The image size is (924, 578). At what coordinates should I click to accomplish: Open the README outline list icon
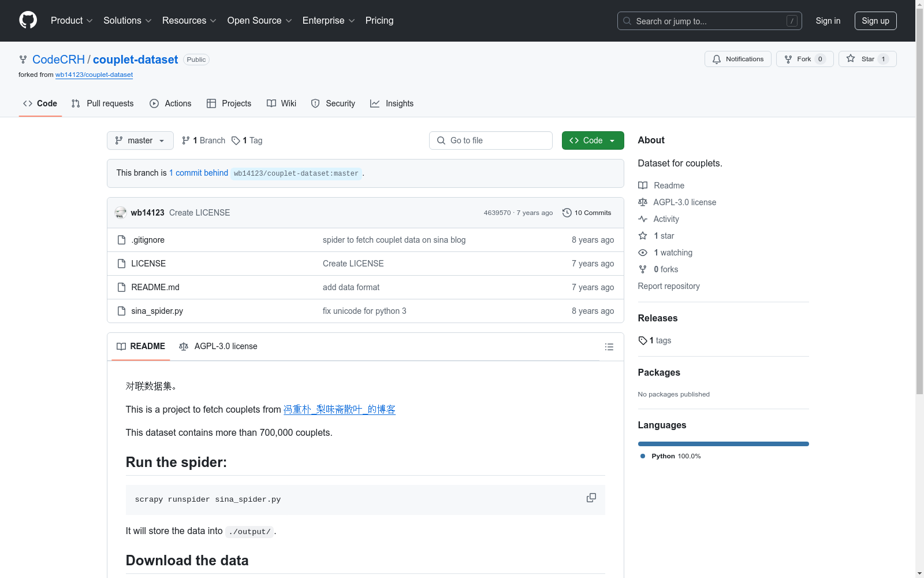(609, 347)
